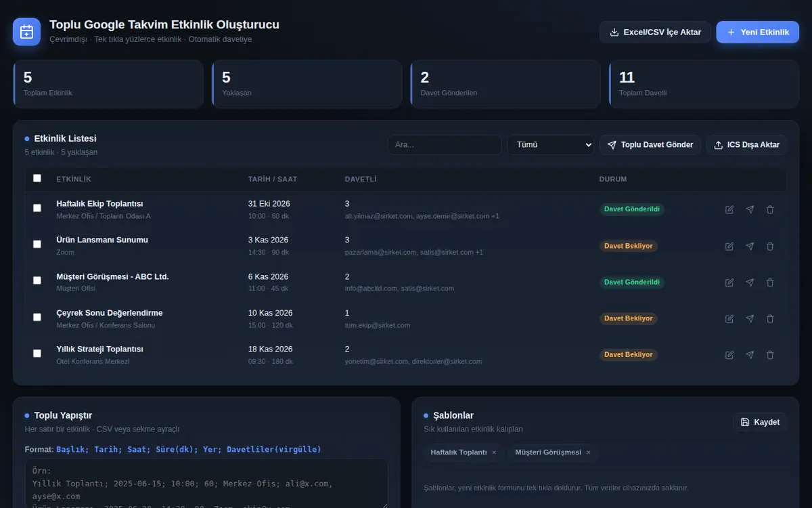Screen dimensions: 812x508
Task: Apply the Haftalık Toplantı template
Action: tap(459, 452)
